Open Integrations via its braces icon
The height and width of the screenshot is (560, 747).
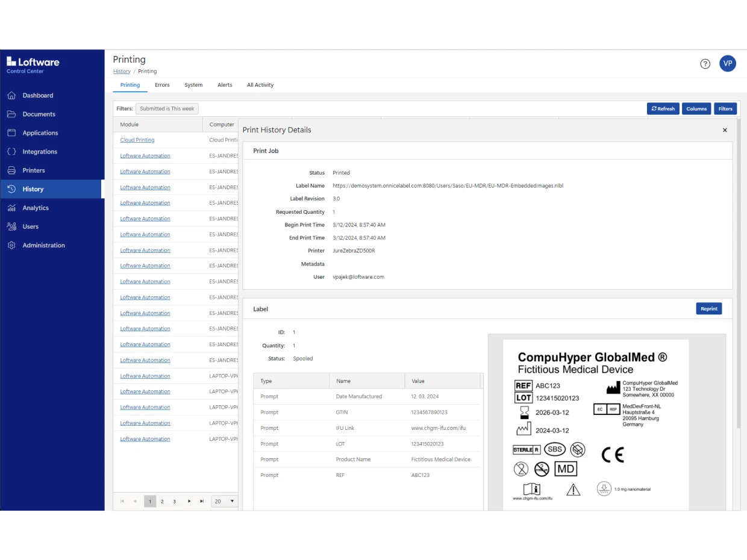coord(11,152)
